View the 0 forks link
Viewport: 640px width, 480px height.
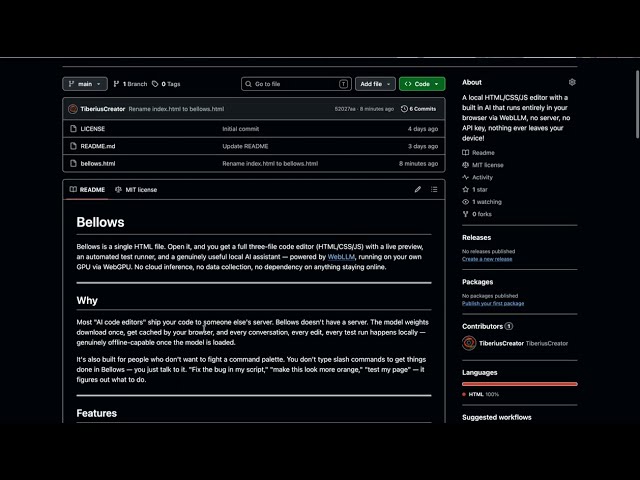point(482,214)
